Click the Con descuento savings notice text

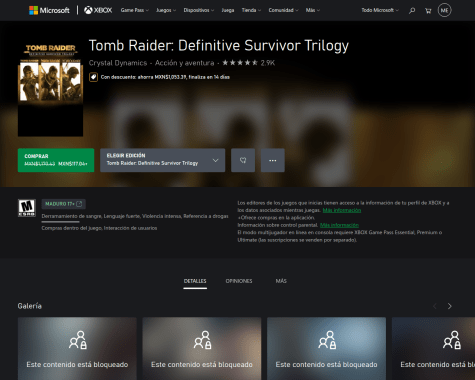click(x=165, y=77)
